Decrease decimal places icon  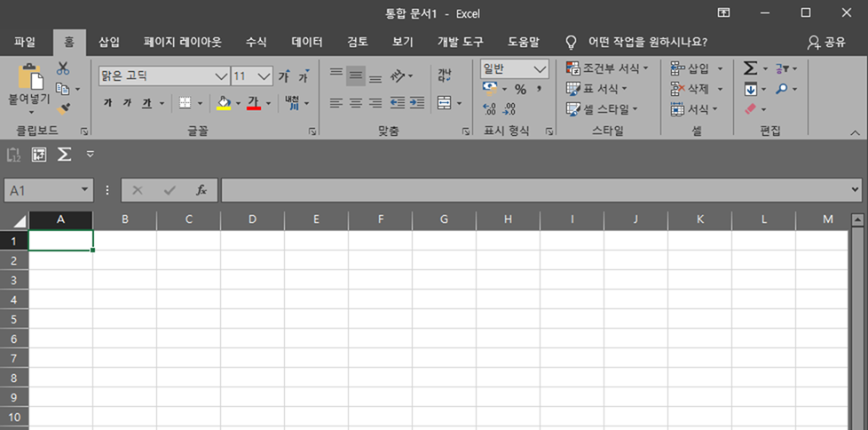509,109
